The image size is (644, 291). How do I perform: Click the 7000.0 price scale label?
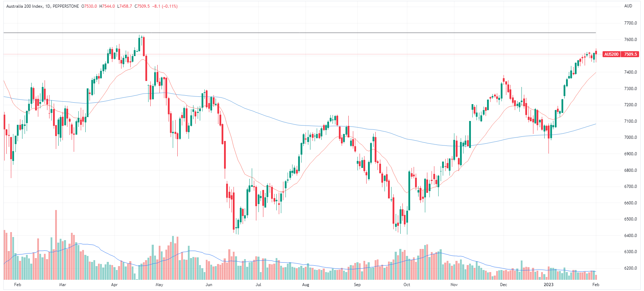tap(631, 137)
